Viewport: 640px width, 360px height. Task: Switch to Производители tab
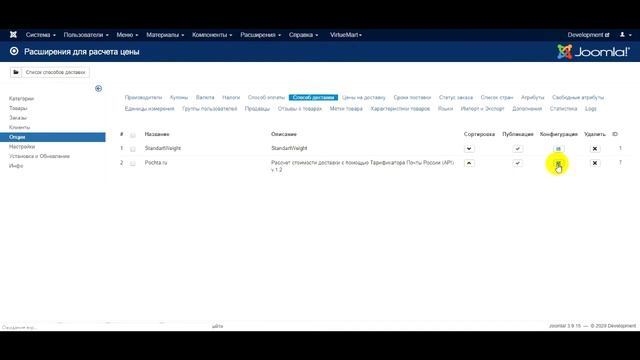pos(143,98)
